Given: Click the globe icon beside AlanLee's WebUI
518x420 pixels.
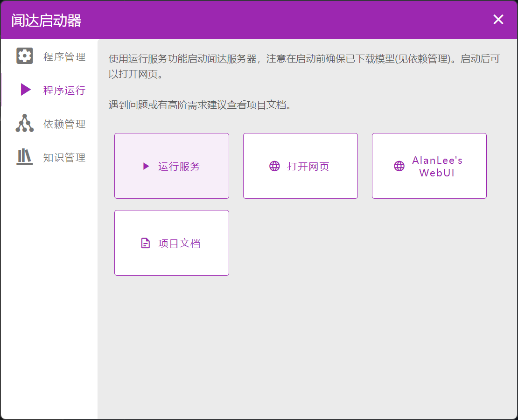Looking at the screenshot, I should (x=399, y=166).
